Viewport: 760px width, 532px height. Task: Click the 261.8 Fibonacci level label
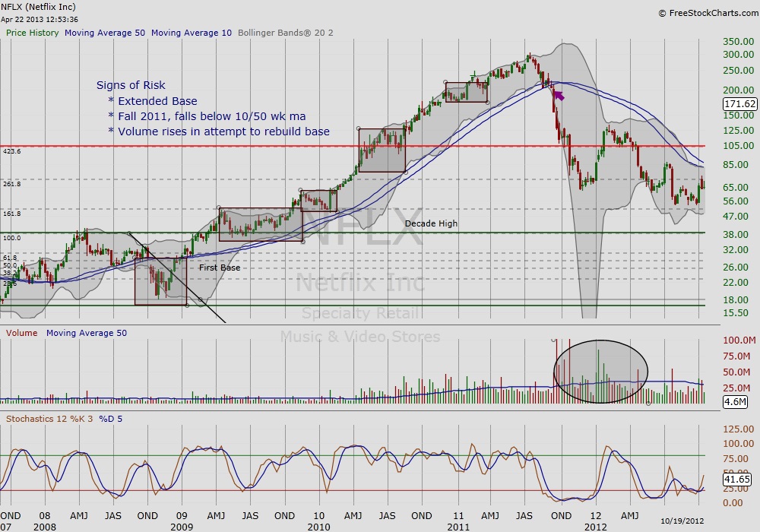12,184
